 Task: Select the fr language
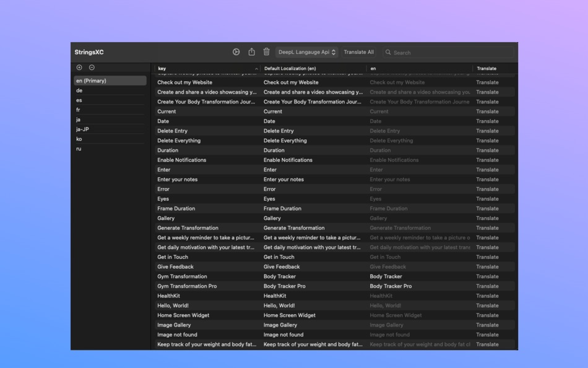click(110, 110)
